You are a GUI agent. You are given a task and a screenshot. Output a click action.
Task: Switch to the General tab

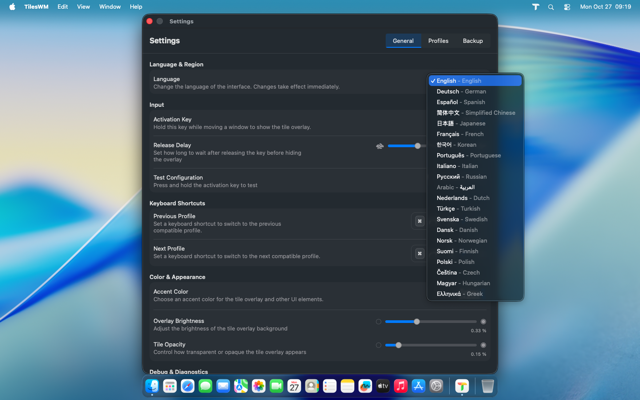[403, 41]
